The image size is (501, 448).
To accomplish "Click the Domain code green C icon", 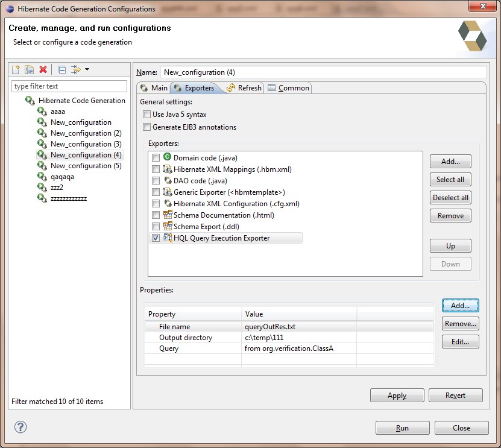I will tap(167, 157).
